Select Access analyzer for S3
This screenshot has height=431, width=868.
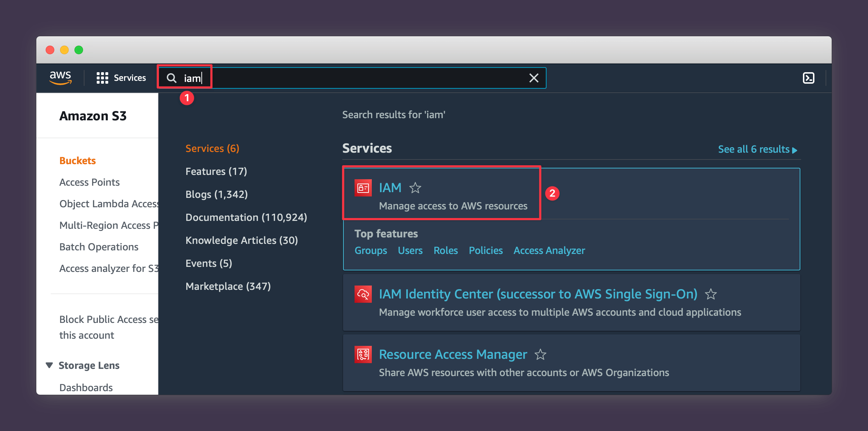tap(109, 268)
